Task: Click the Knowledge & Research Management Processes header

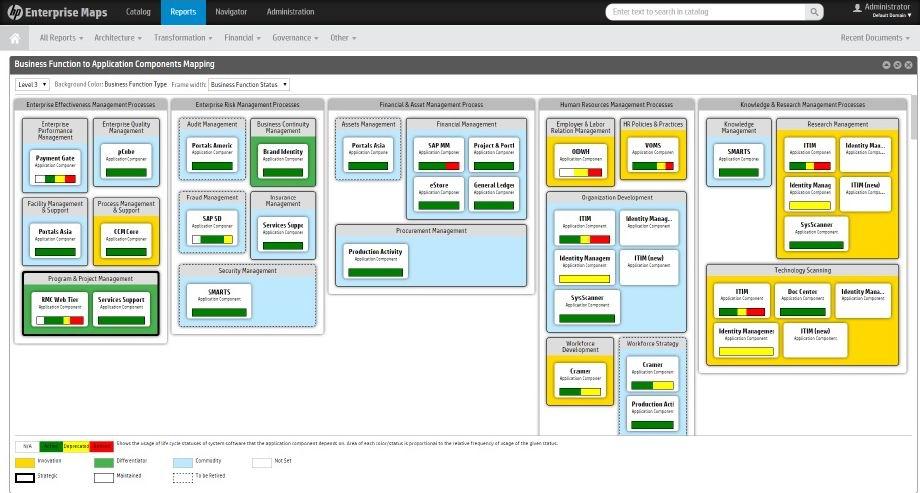Action: (803, 104)
